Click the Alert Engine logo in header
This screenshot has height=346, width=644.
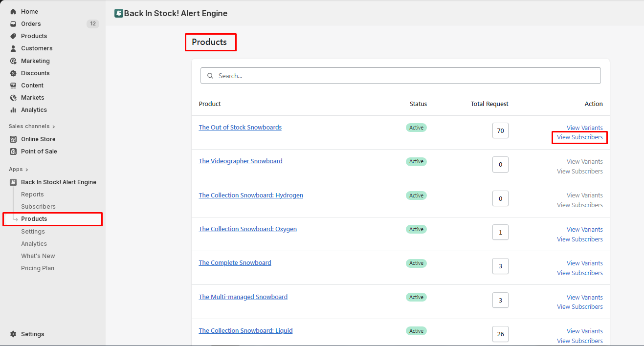click(118, 13)
